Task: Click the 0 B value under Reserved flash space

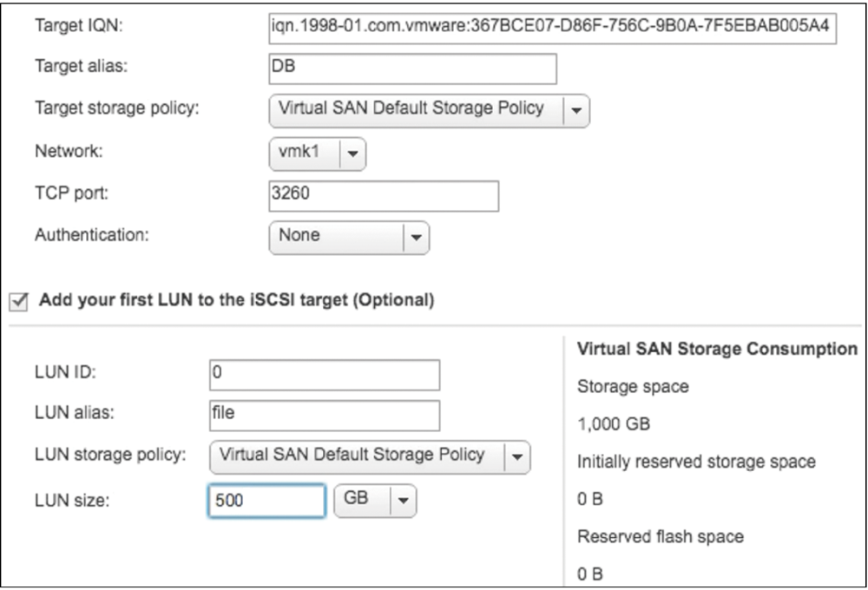Action: (589, 574)
